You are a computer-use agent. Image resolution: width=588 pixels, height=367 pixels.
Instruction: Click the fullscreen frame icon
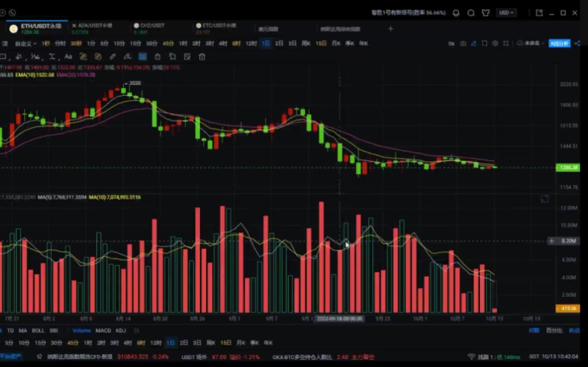click(484, 43)
